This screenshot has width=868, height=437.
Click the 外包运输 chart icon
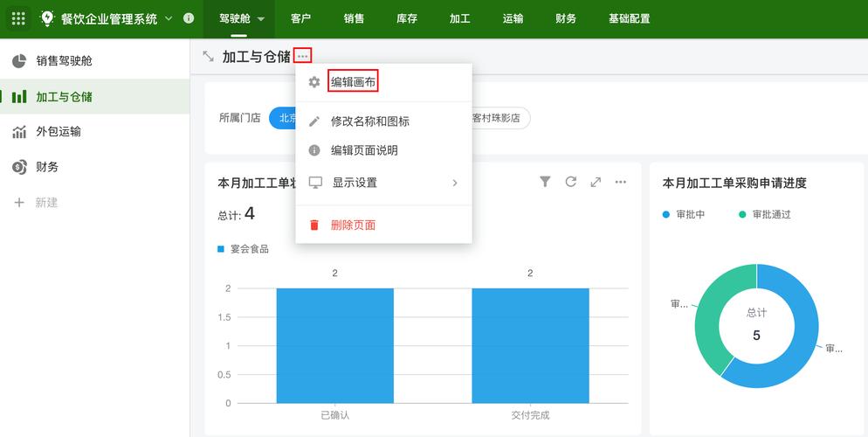[19, 132]
